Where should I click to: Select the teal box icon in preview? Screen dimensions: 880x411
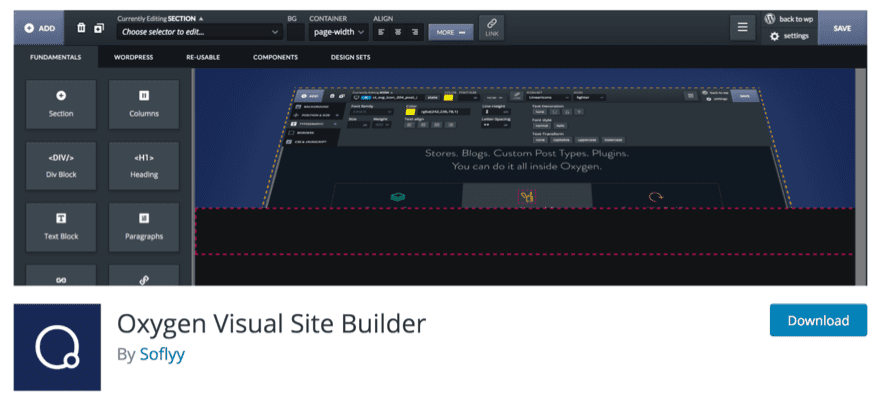pyautogui.click(x=397, y=197)
